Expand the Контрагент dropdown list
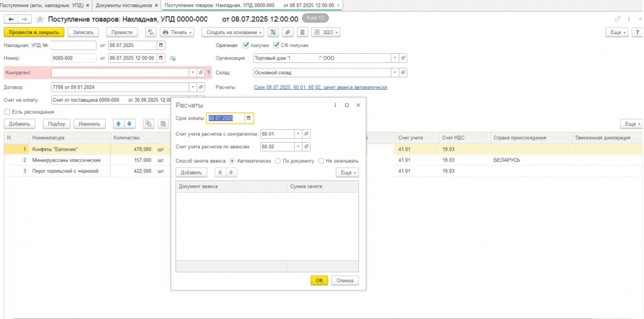This screenshot has width=644, height=319. coord(192,72)
